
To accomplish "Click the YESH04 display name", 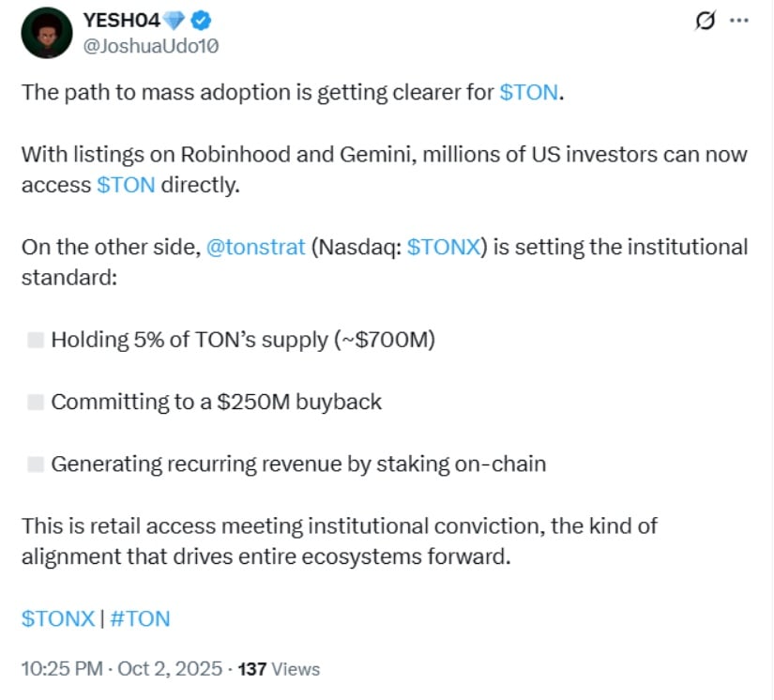I will 122,20.
